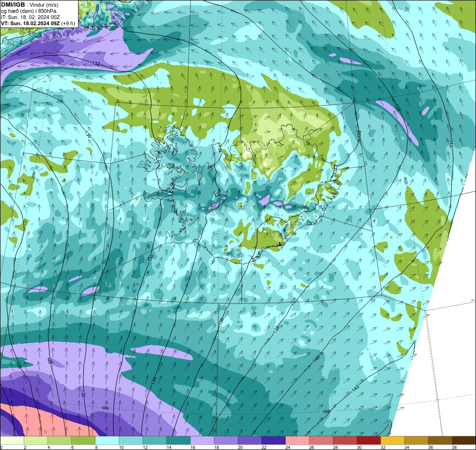The height and width of the screenshot is (450, 476).
Task: Pick the 4–6 m/s green legend swatch
Action: tap(59, 440)
